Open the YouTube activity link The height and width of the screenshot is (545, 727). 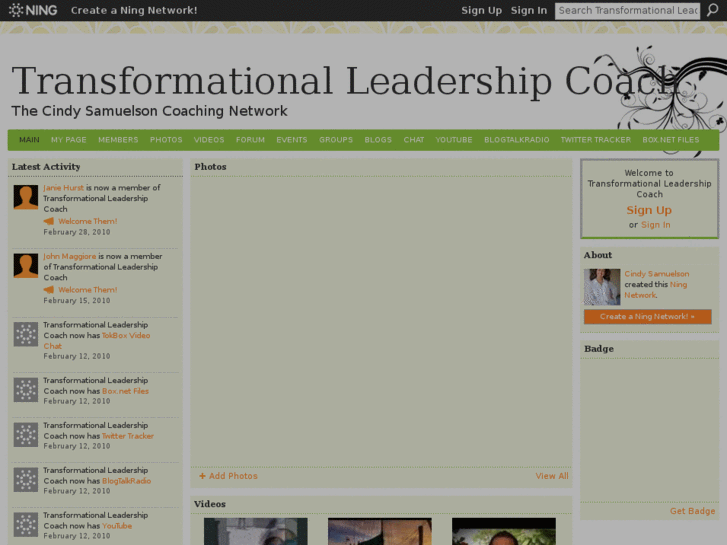click(117, 526)
